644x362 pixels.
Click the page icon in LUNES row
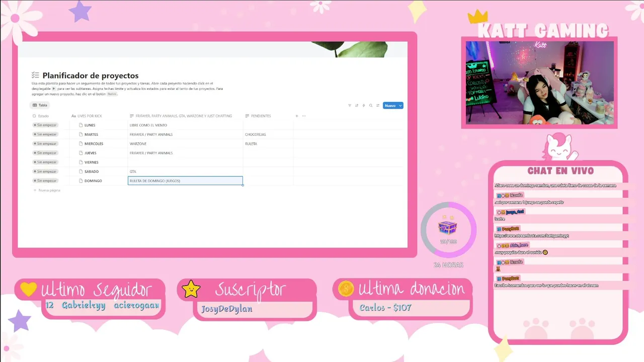80,125
